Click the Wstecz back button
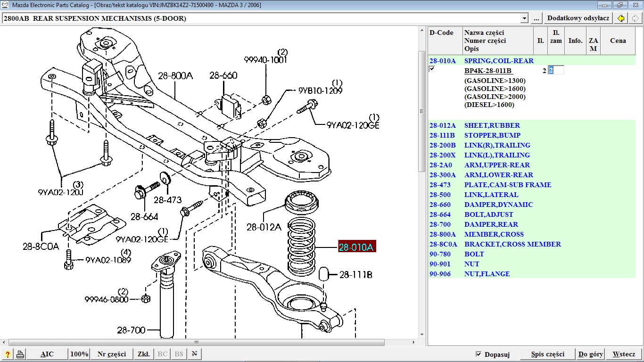Image resolution: width=644 pixels, height=362 pixels. [x=624, y=354]
